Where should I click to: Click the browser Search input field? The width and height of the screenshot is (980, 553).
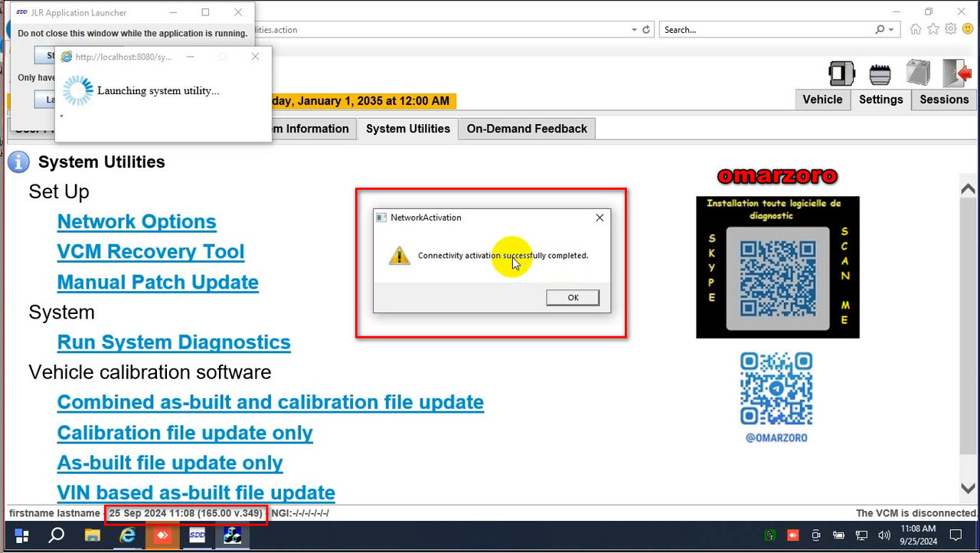[x=766, y=30]
